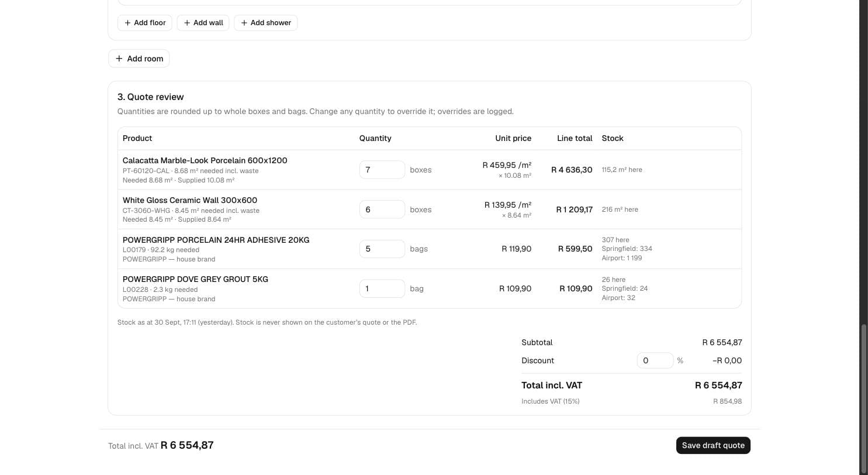
Task: Click the Quantity column header
Action: pyautogui.click(x=375, y=138)
